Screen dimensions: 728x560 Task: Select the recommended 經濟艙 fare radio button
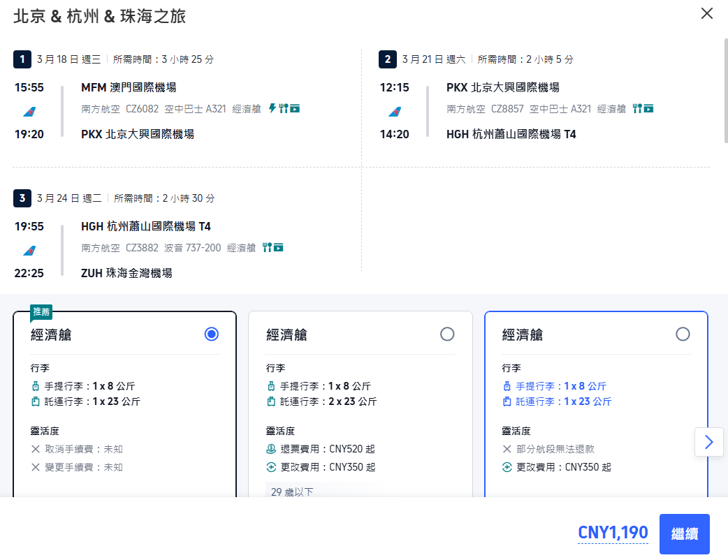point(211,335)
